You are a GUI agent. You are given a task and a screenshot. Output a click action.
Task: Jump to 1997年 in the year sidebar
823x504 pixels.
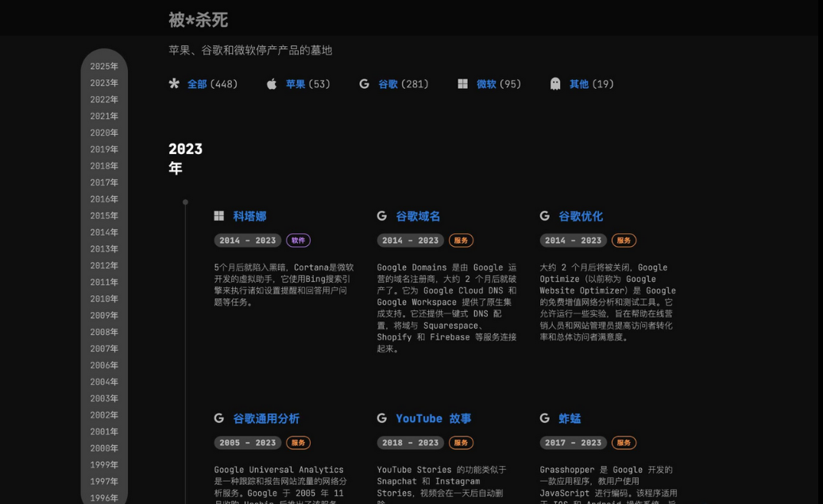tap(104, 482)
